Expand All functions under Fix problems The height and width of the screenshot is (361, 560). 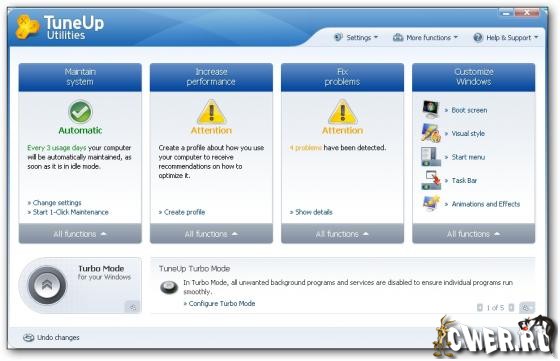point(342,234)
